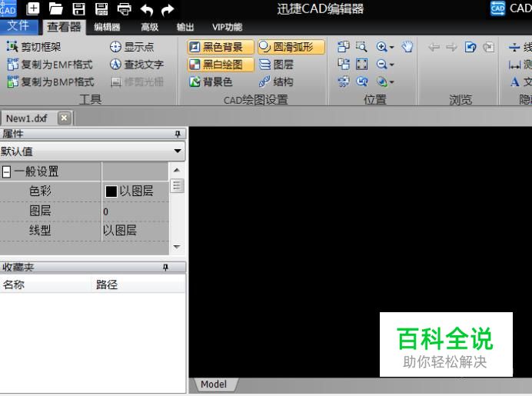Click the print icon in quick toolbar

coord(124,9)
